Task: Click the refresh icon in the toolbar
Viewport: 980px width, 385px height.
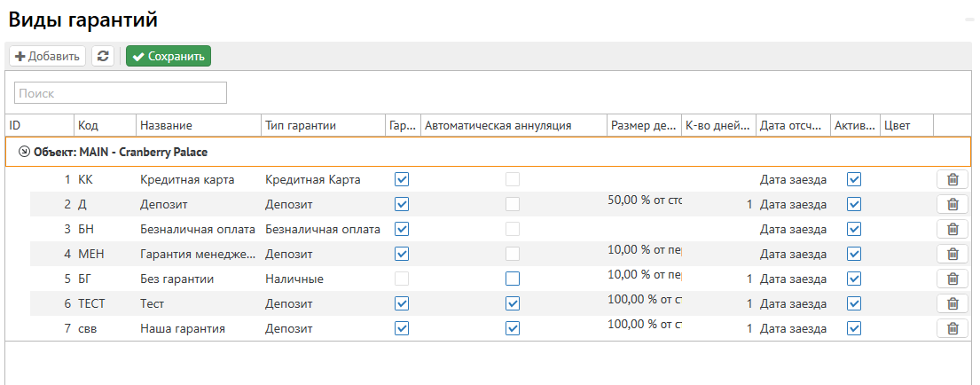Action: 104,56
